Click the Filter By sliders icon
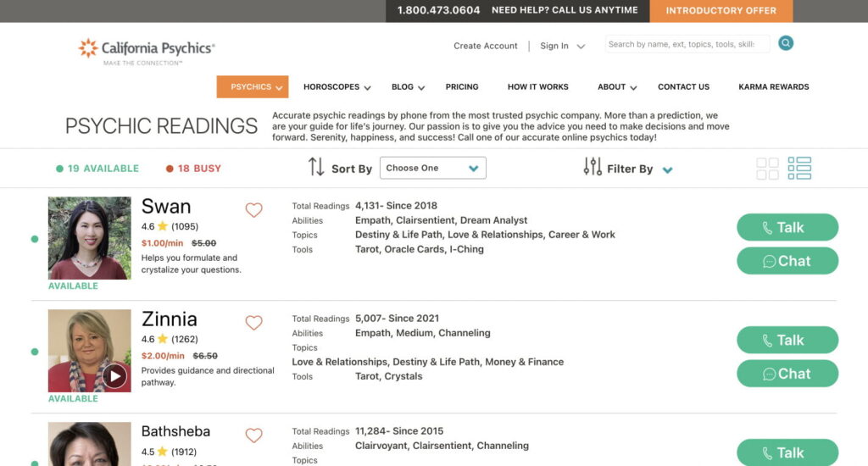 [593, 167]
